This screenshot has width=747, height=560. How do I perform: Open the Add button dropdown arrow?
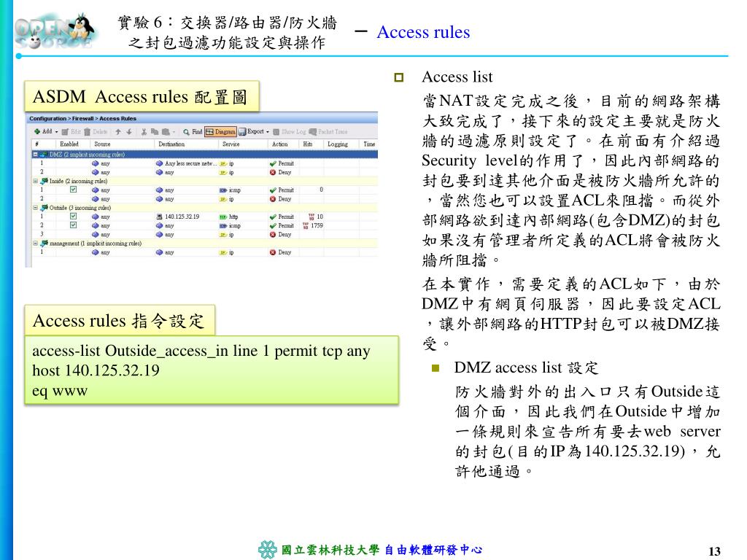(x=56, y=132)
